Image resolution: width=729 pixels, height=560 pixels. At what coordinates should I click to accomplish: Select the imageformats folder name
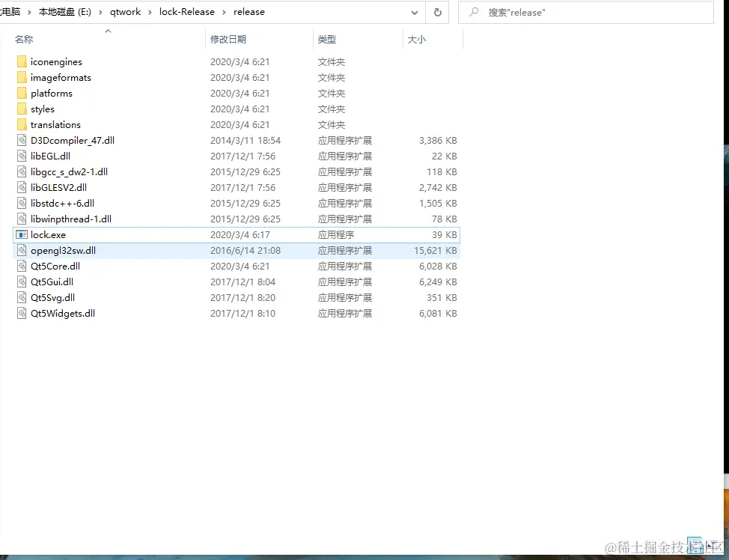(x=61, y=78)
